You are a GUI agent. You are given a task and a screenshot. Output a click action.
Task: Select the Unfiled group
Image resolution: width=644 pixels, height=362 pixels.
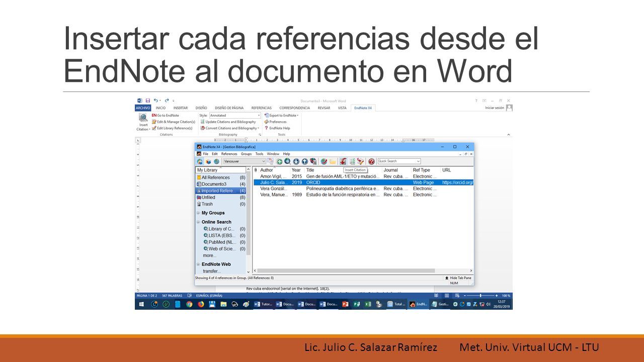tap(221, 198)
